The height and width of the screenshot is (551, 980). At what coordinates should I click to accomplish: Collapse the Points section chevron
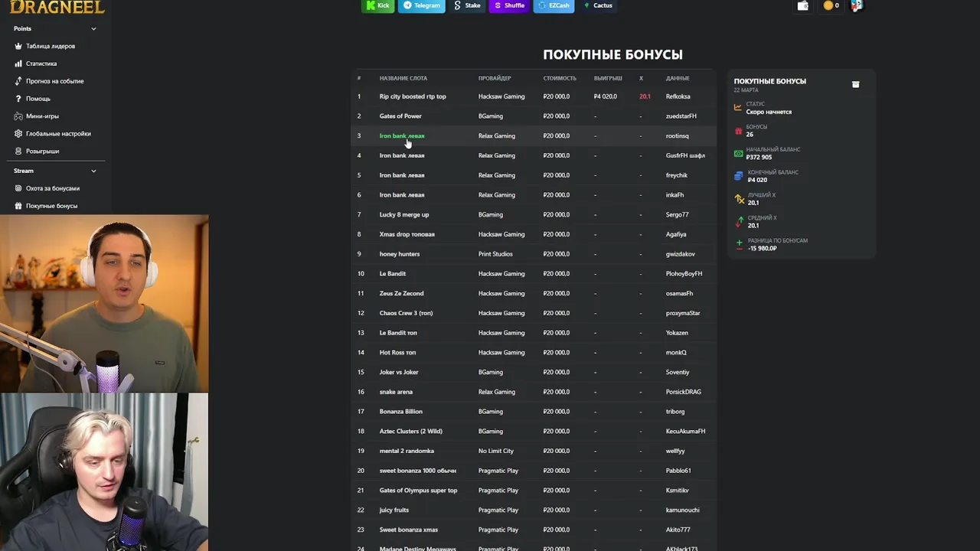(93, 28)
